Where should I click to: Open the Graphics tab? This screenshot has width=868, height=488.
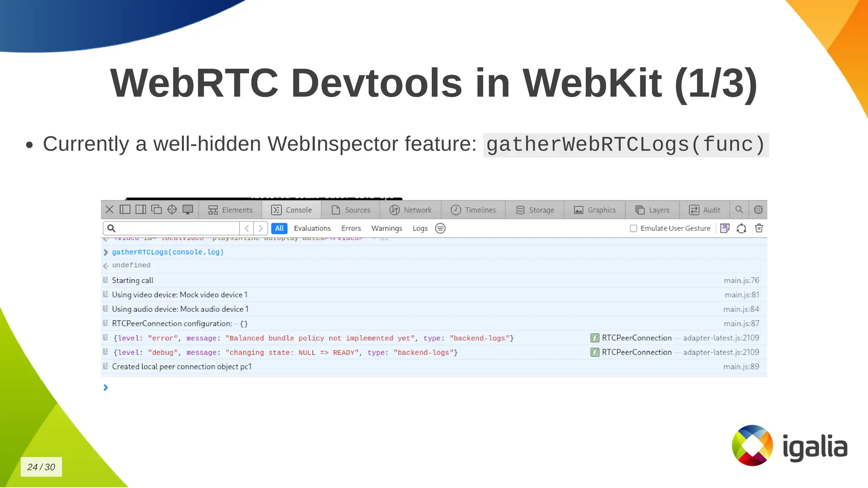(595, 210)
